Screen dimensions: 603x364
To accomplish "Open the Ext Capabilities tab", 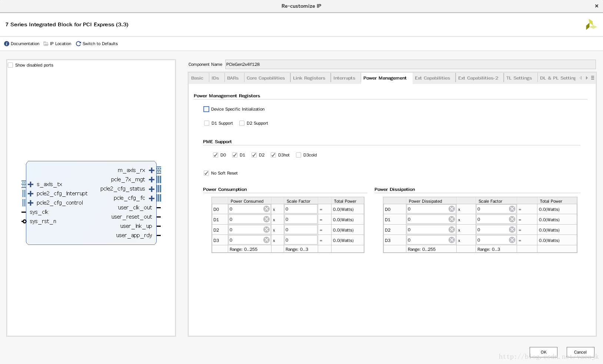I will pos(433,78).
